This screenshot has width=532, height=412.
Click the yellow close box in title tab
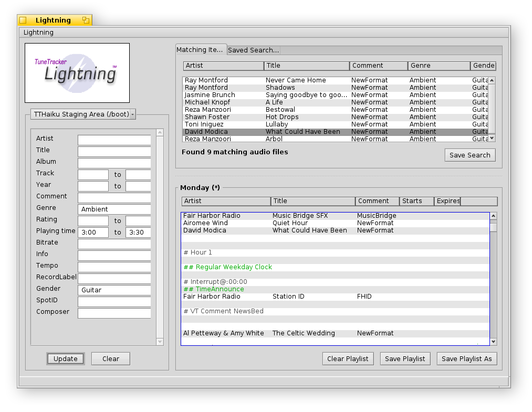(x=23, y=20)
